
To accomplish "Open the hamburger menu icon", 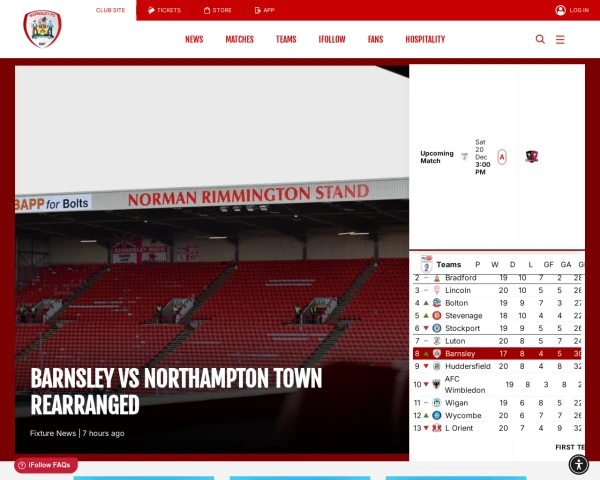I will point(560,39).
